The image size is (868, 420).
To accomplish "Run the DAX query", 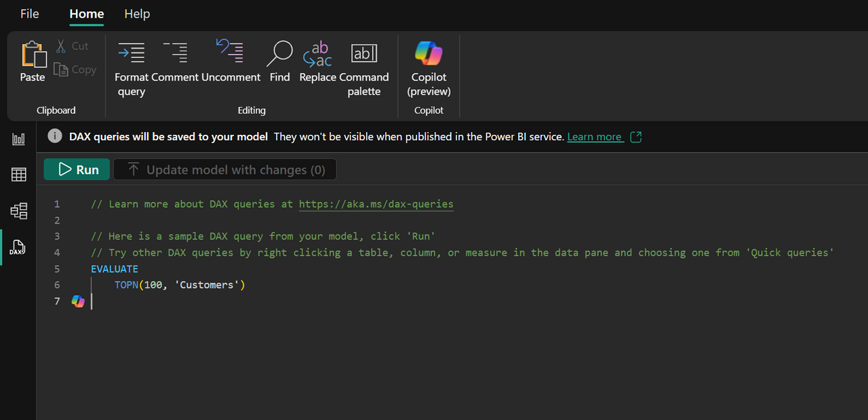I will (77, 169).
